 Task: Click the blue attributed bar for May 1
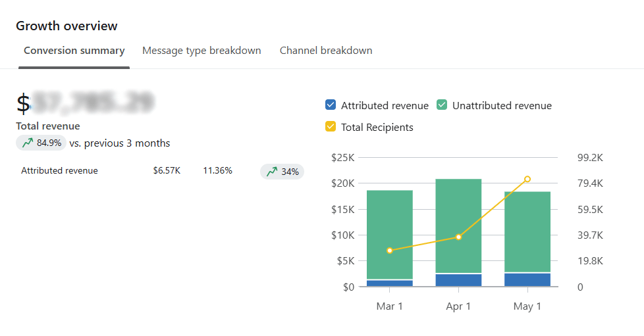pos(527,279)
